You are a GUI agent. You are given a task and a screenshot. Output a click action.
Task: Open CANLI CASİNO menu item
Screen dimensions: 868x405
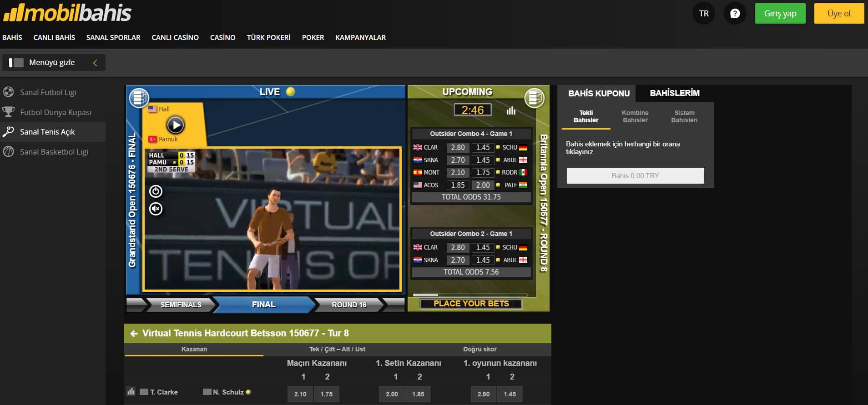click(175, 38)
